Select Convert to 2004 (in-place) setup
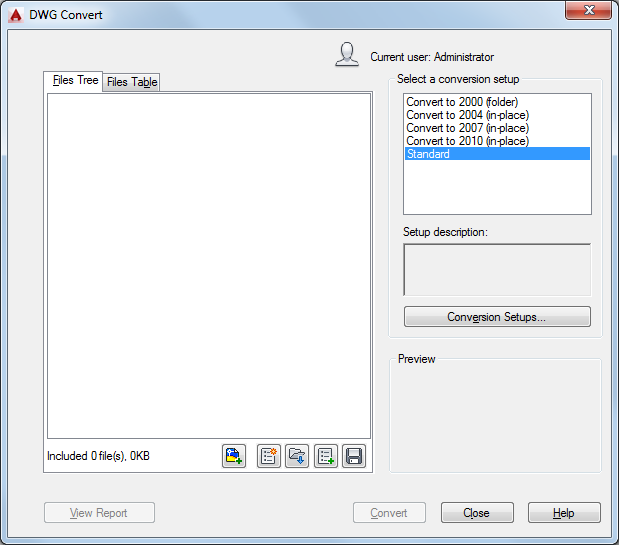This screenshot has width=619, height=545. tap(497, 115)
